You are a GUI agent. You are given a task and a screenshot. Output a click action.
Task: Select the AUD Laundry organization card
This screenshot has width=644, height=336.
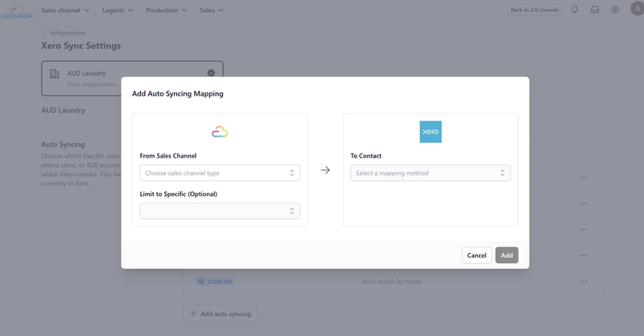[x=132, y=78]
